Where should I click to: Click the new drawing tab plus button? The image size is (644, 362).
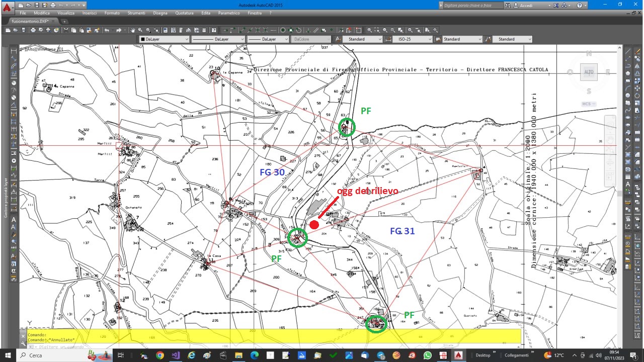tap(64, 22)
